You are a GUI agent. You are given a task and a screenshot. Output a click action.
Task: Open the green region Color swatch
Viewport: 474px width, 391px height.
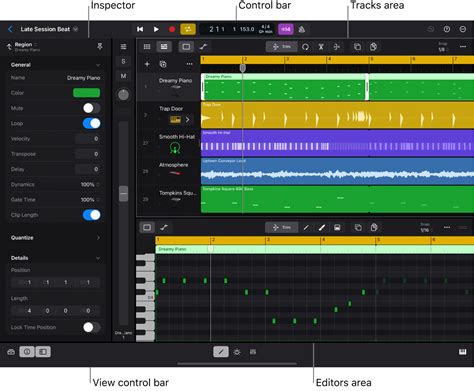(x=86, y=93)
